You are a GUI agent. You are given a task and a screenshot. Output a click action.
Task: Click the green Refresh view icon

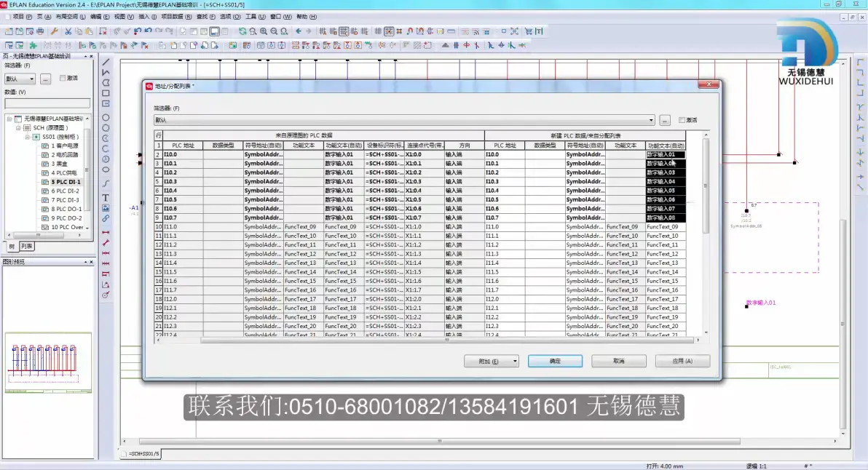tap(242, 31)
